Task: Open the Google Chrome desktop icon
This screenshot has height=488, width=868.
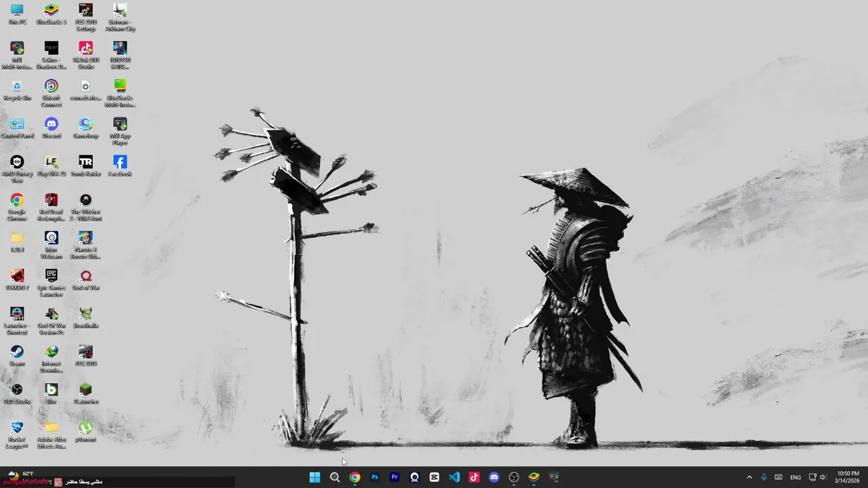Action: [17, 207]
